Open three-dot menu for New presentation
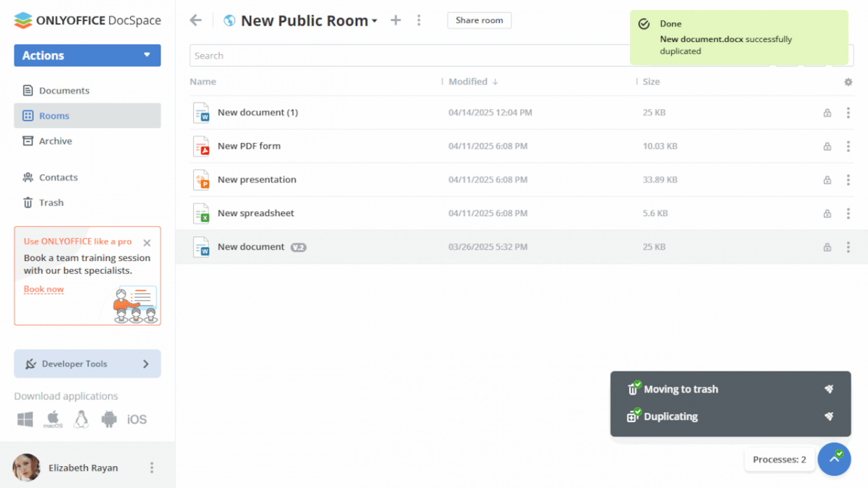 coord(848,180)
